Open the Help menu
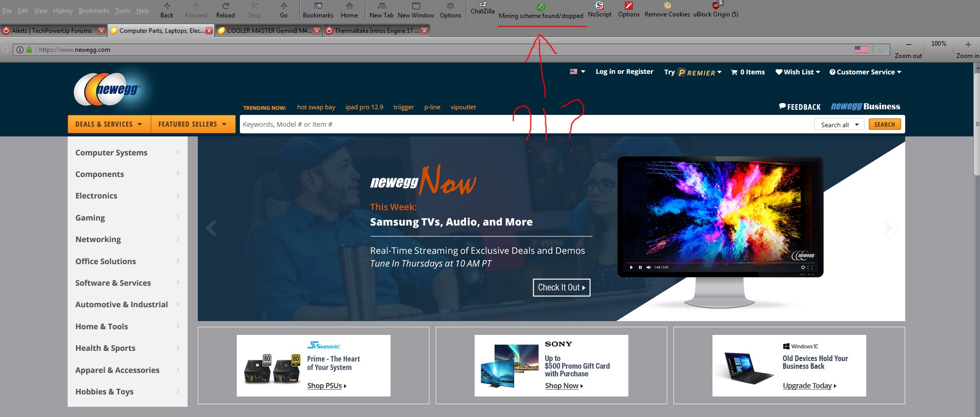Viewport: 980px width, 417px height. [x=142, y=11]
